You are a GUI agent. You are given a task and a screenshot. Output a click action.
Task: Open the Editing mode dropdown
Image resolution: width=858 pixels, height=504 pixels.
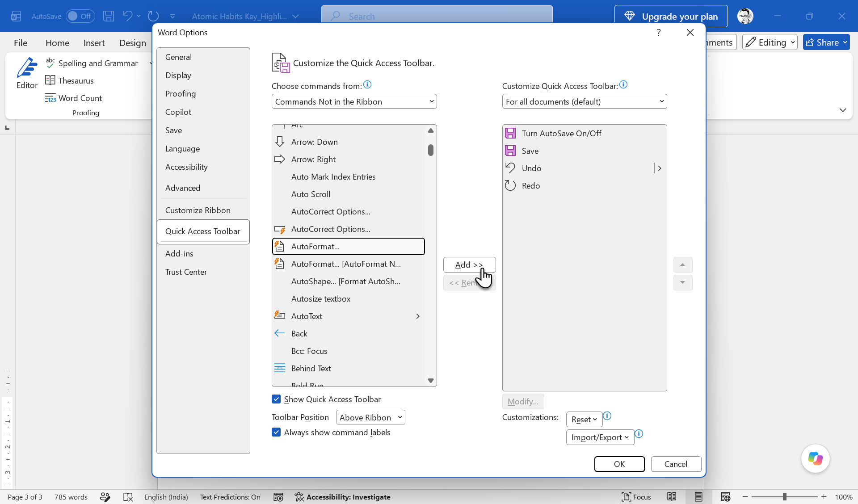tap(770, 42)
